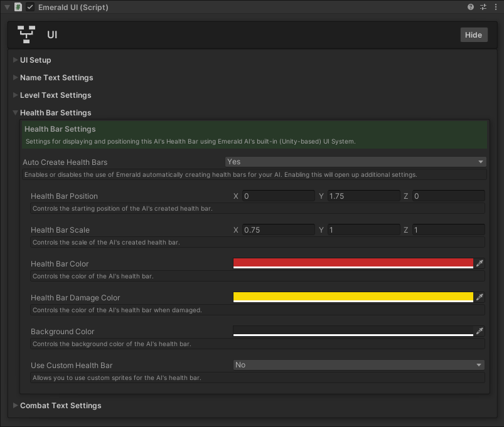
Task: Expand the Level Text Settings section
Action: pyautogui.click(x=16, y=95)
